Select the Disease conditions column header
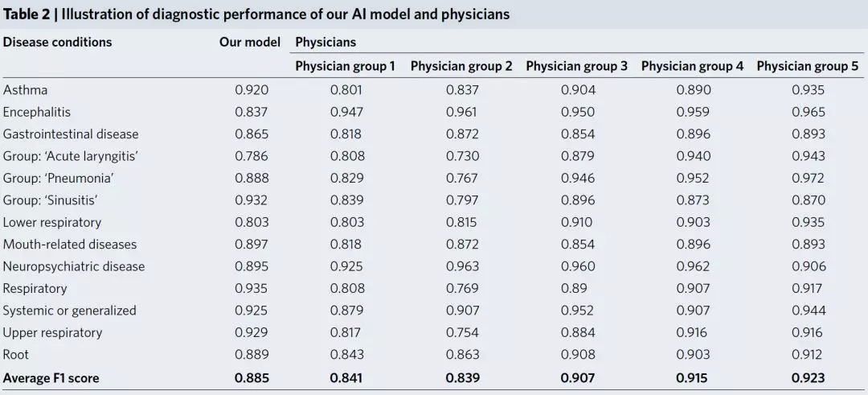This screenshot has width=868, height=395. [x=57, y=42]
